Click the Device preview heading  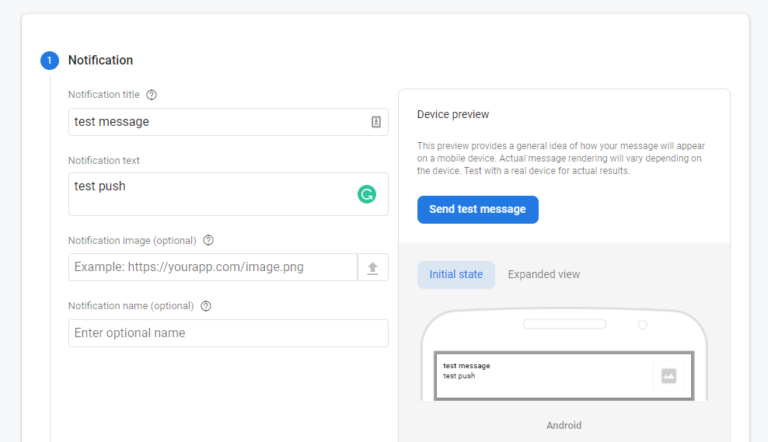(x=453, y=115)
